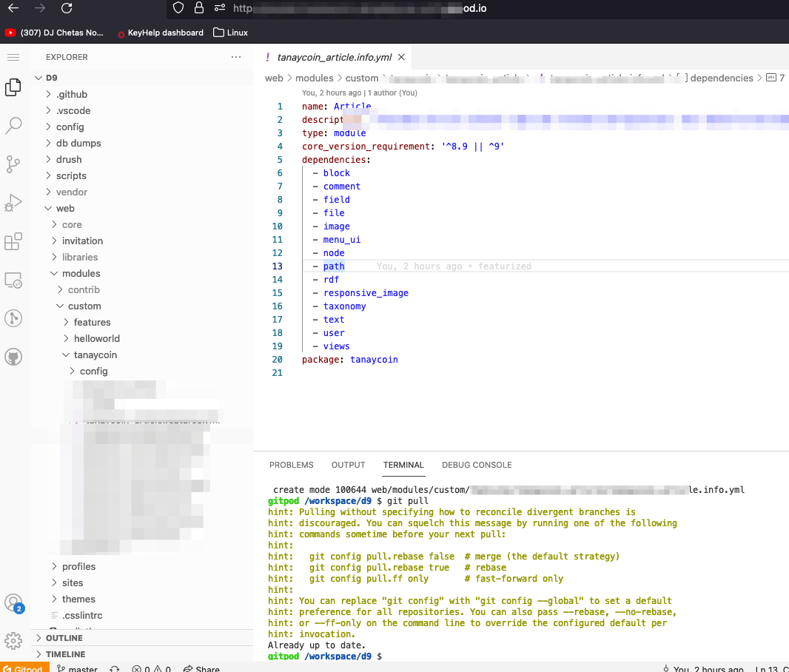Expand the .github folder
The width and height of the screenshot is (789, 672).
point(142,95)
